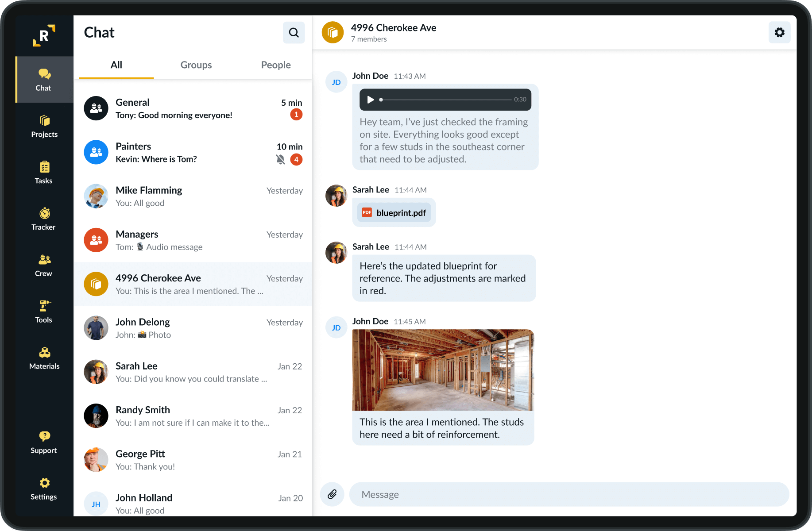812x531 pixels.
Task: Open Settings in the sidebar
Action: pyautogui.click(x=44, y=489)
